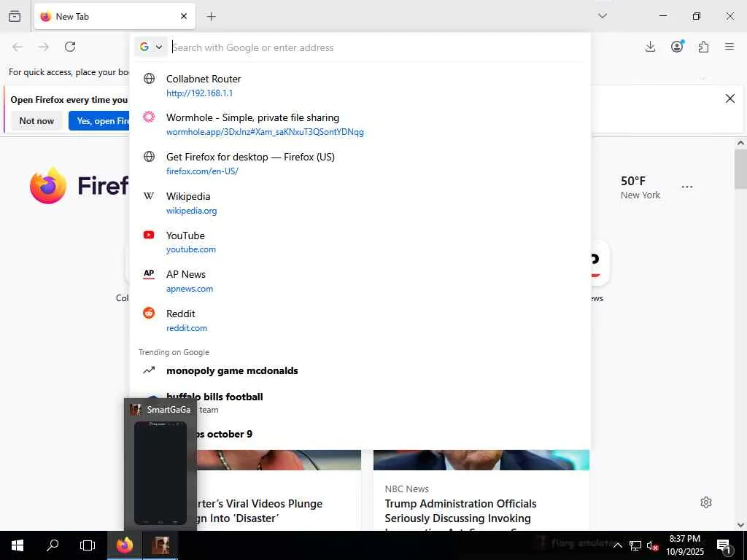Go forward with the forward arrow

click(44, 47)
